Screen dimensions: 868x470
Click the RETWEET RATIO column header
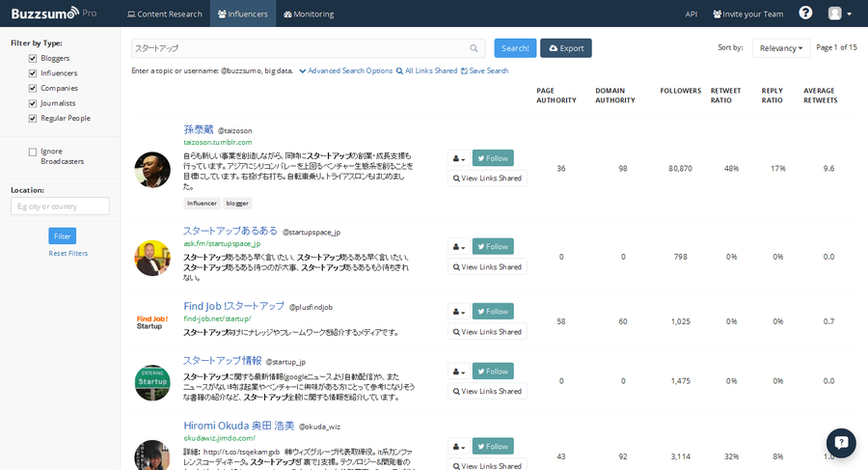pyautogui.click(x=725, y=96)
